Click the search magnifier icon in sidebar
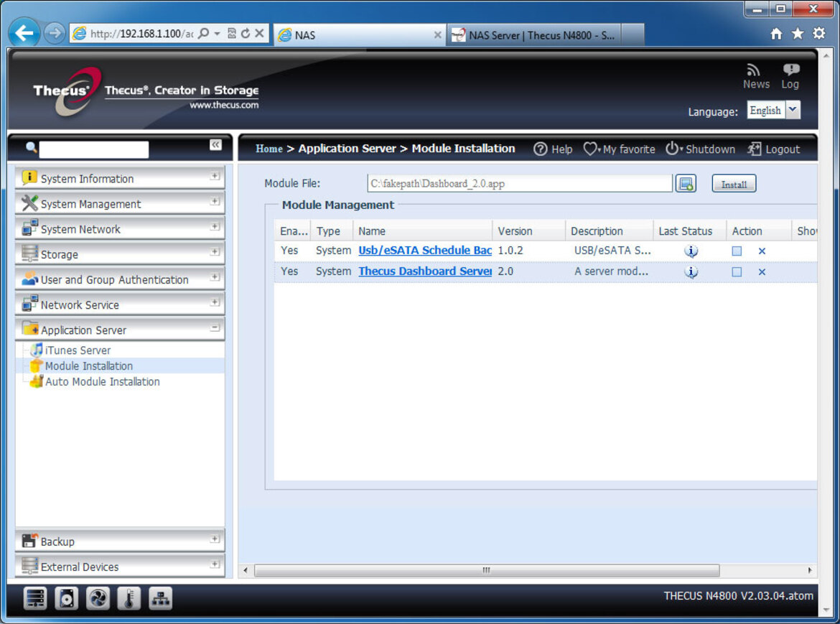This screenshot has width=840, height=624. [x=31, y=147]
